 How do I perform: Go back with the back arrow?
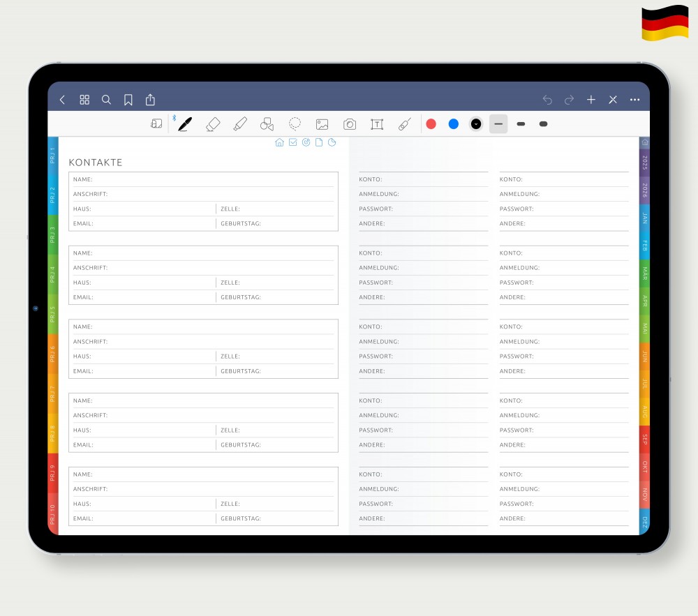click(x=62, y=100)
